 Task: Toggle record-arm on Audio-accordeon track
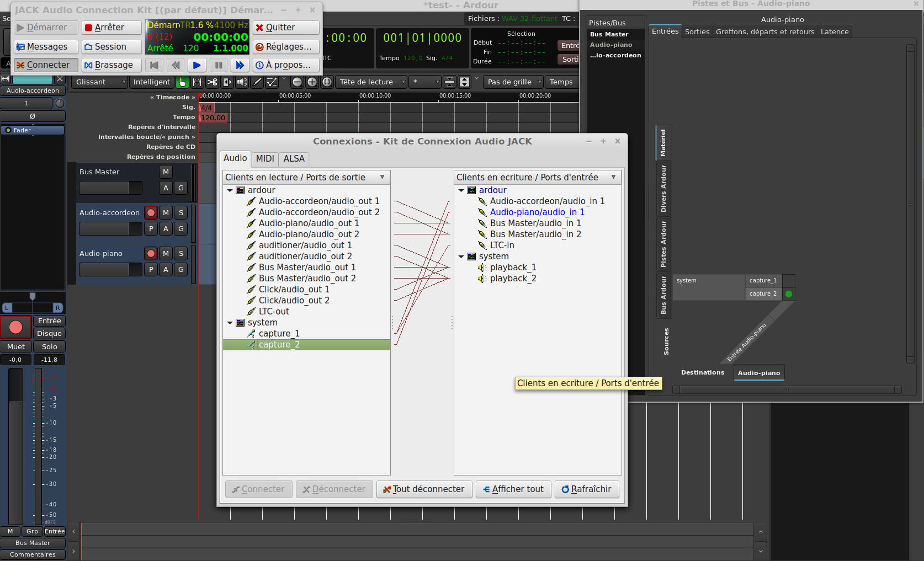tap(151, 213)
